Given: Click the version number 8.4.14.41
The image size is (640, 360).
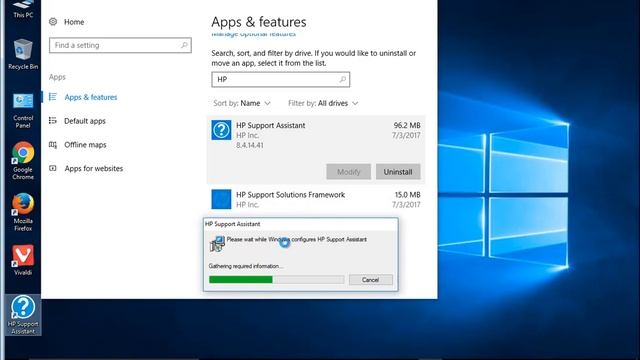Looking at the screenshot, I should (250, 145).
